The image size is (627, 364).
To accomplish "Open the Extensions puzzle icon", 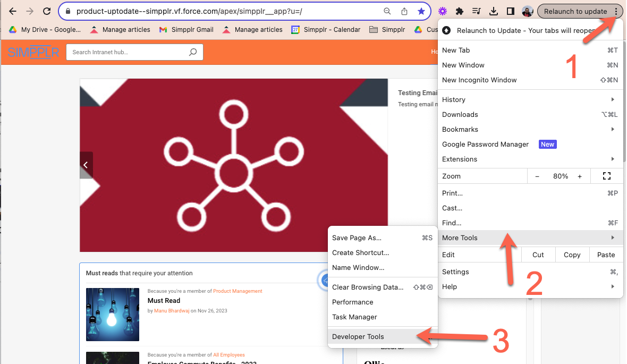I will coord(460,11).
